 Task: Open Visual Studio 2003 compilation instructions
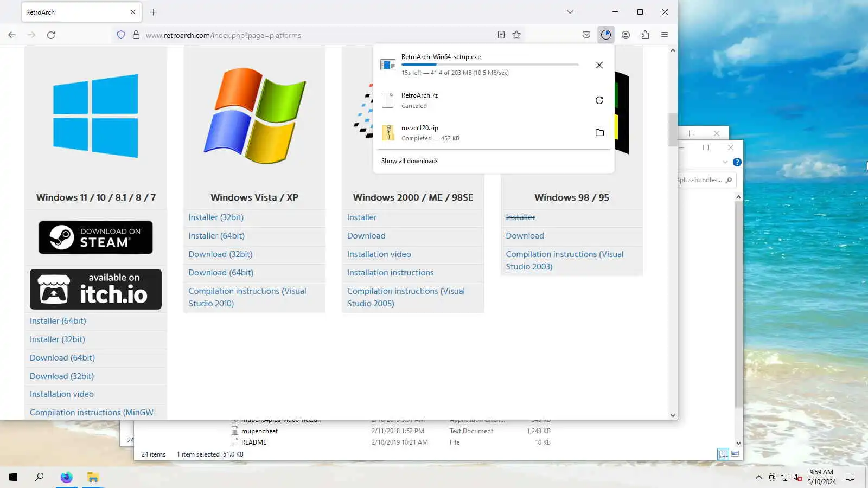click(x=565, y=260)
